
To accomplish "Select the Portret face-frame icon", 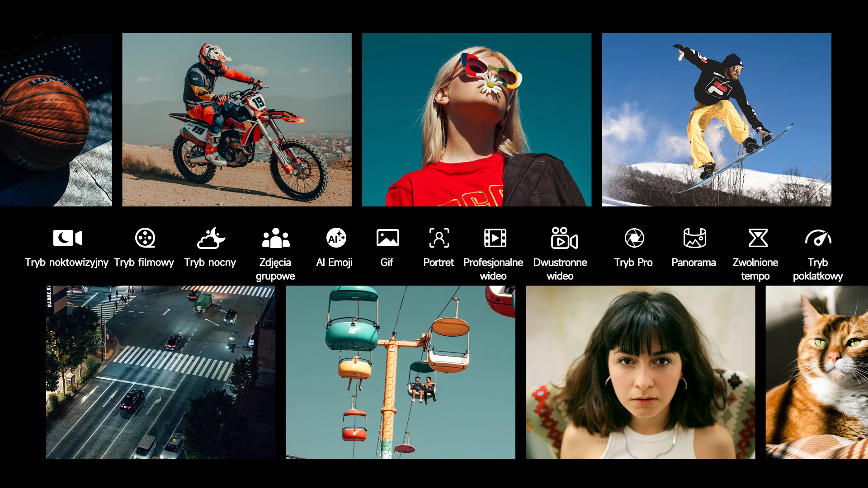I will point(439,238).
